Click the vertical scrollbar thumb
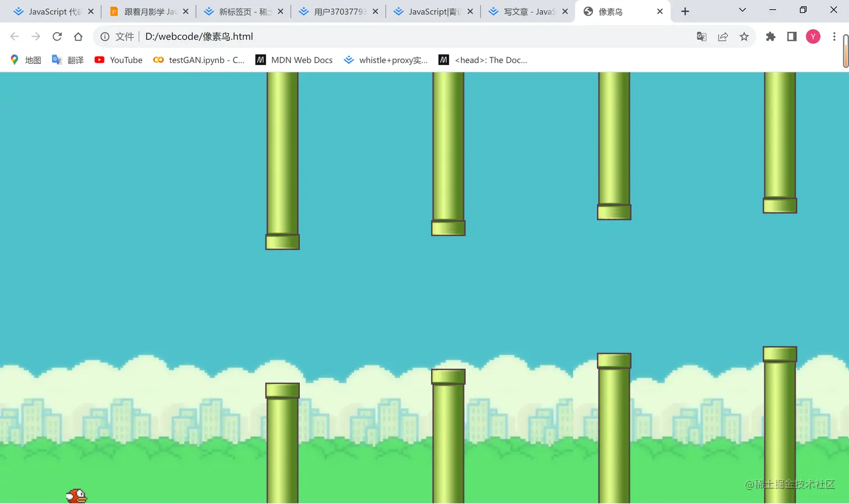Image resolution: width=849 pixels, height=504 pixels. pyautogui.click(x=846, y=51)
